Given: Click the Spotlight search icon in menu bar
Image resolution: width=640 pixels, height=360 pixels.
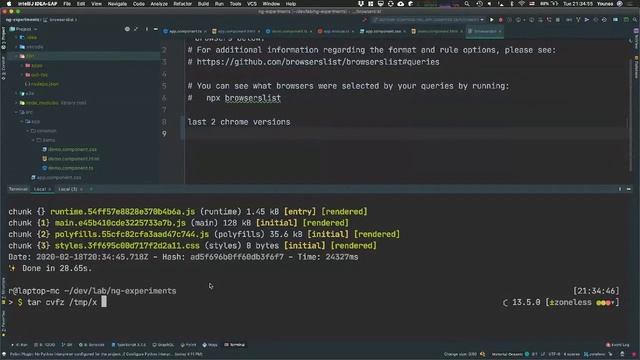Looking at the screenshot, I should tap(467, 4).
